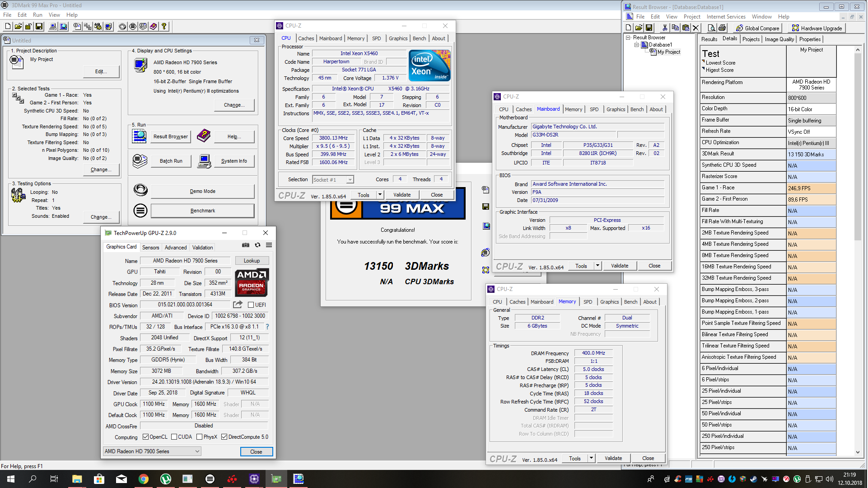Screen dimensions: 868x488
Task: Click Copy icon in Result Browser toolbar
Action: tap(675, 28)
